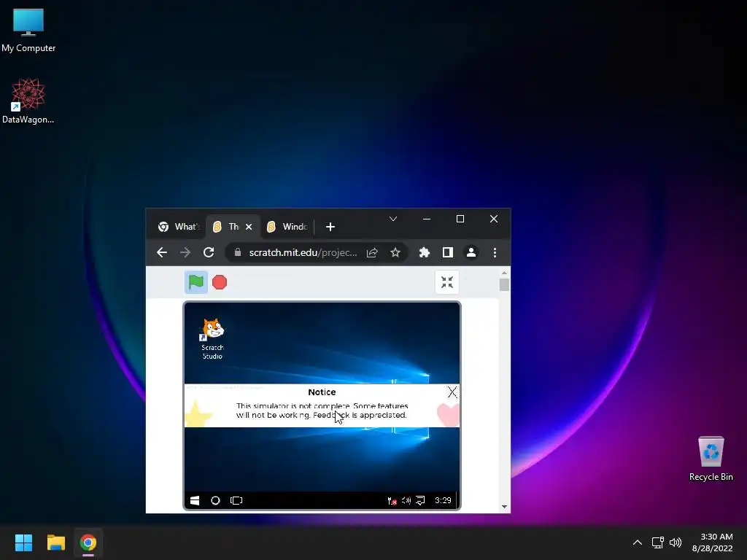Click the simulator 3:29 clock
747x560 pixels.
[443, 500]
